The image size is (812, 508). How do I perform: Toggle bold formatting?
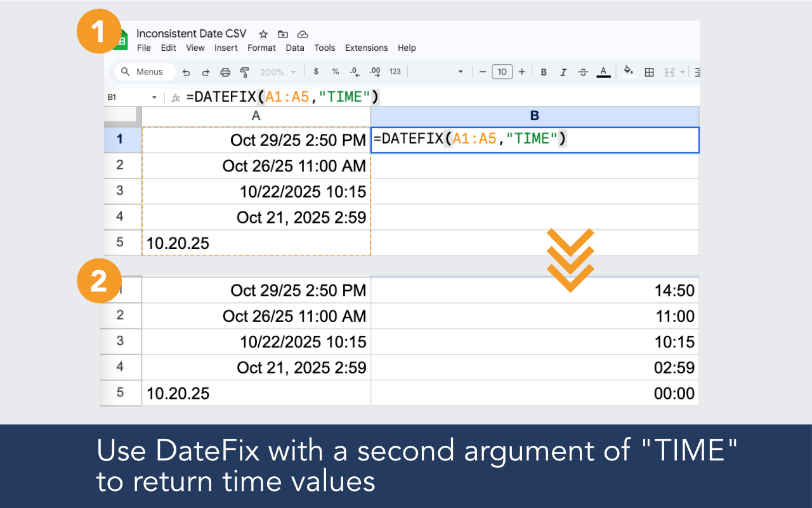coord(543,72)
